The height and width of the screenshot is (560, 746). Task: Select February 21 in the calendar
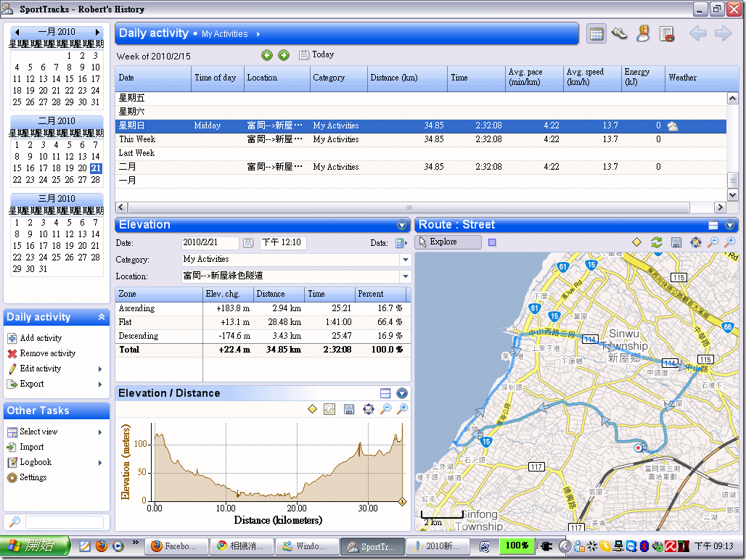coord(96,168)
